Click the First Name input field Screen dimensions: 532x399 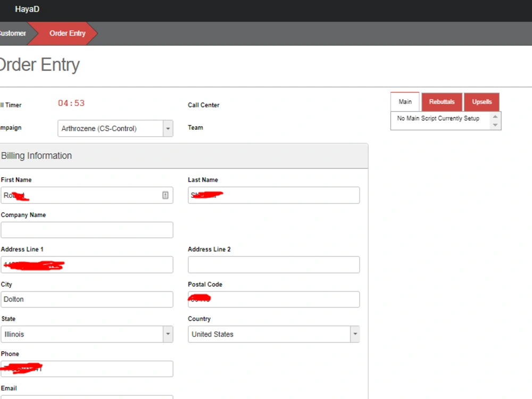coord(87,195)
